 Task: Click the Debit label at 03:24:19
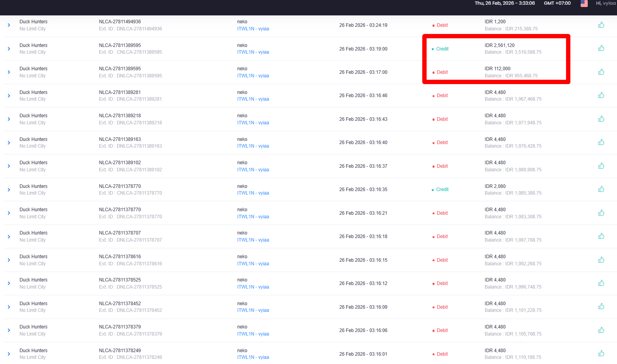tap(442, 25)
